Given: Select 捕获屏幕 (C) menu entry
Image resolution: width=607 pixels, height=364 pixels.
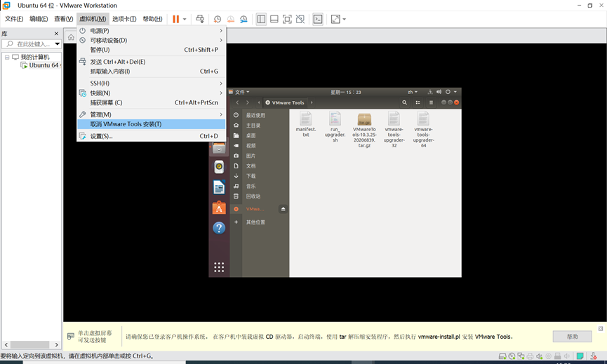Looking at the screenshot, I should click(152, 102).
